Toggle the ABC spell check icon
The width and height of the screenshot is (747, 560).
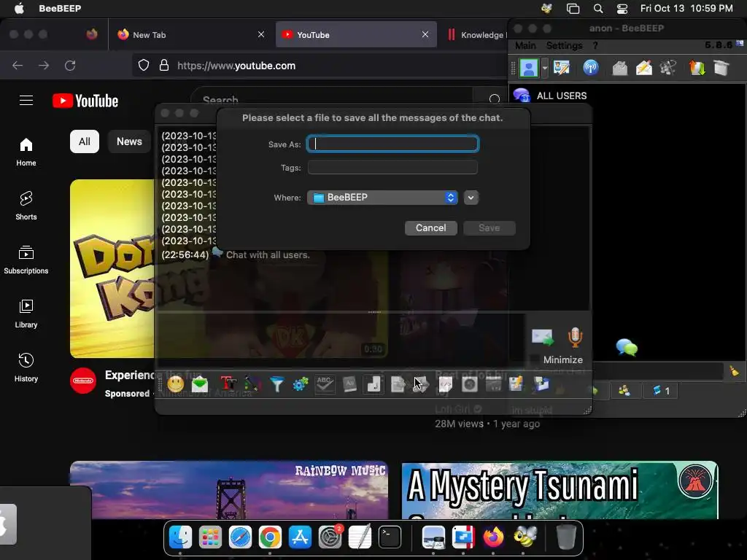tap(325, 384)
